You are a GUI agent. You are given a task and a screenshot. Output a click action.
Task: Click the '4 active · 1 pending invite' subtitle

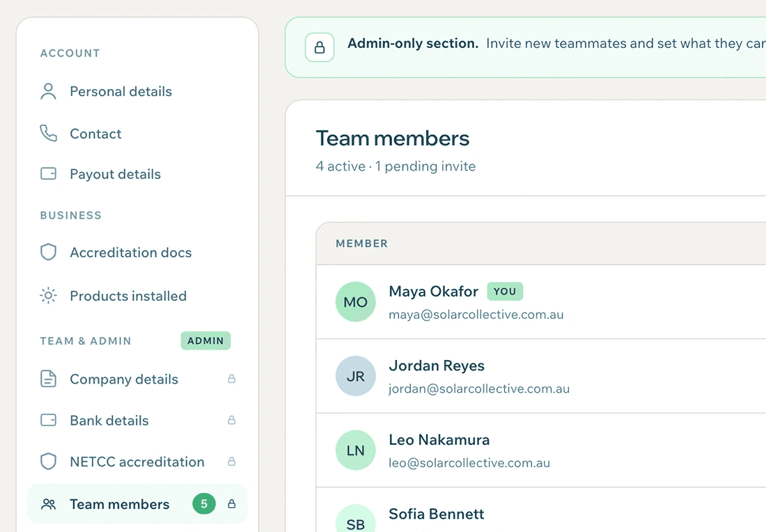click(396, 166)
